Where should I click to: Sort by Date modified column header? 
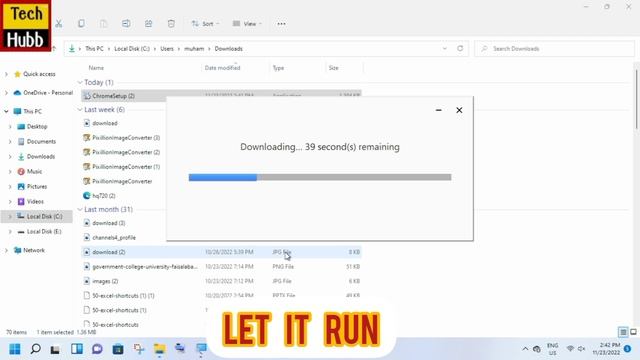coord(222,68)
